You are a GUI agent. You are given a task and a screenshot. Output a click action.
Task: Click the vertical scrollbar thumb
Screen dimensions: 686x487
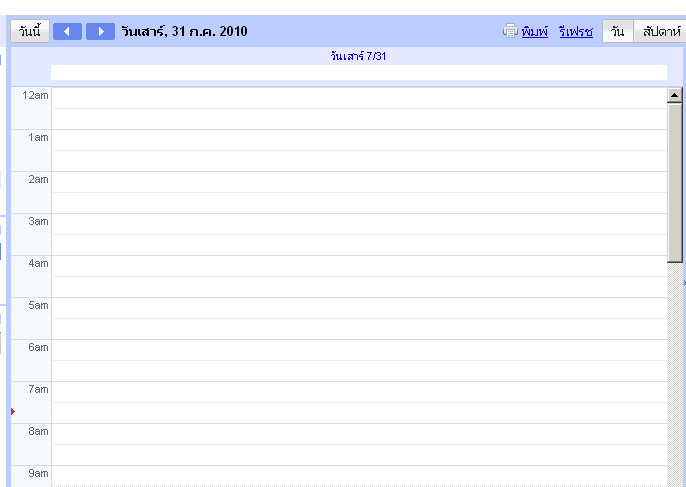click(675, 183)
